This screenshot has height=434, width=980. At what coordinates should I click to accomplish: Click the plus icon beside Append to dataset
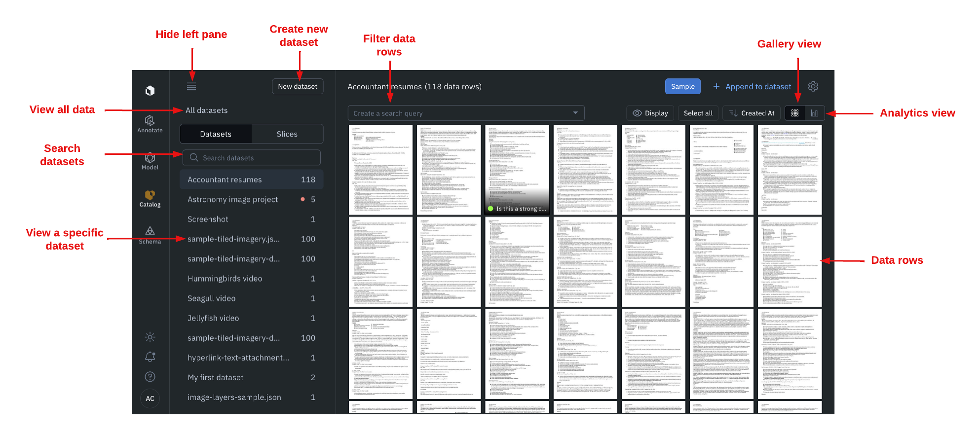point(716,86)
